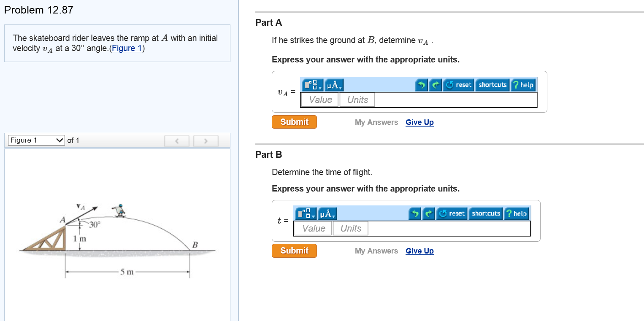644x321 pixels.
Task: Open Greek symbols menu in Part B
Action: 327,213
